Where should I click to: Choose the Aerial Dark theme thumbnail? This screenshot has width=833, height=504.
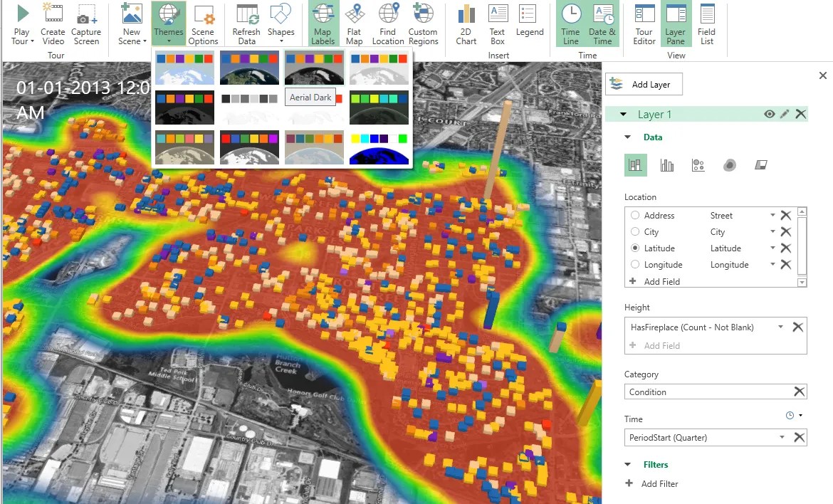(313, 68)
